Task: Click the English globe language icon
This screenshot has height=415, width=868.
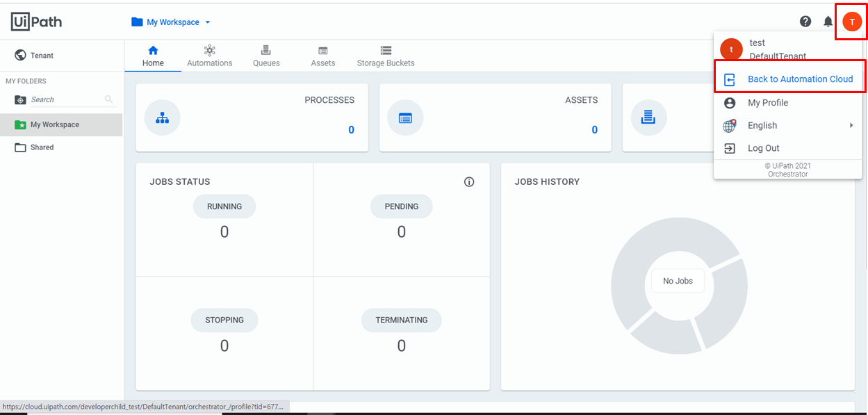Action: coord(730,126)
